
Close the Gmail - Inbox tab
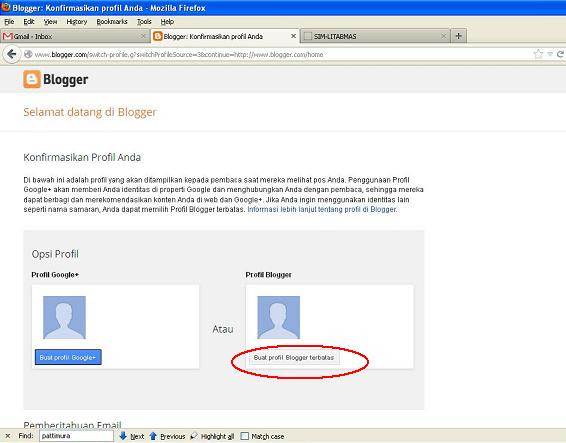point(143,36)
